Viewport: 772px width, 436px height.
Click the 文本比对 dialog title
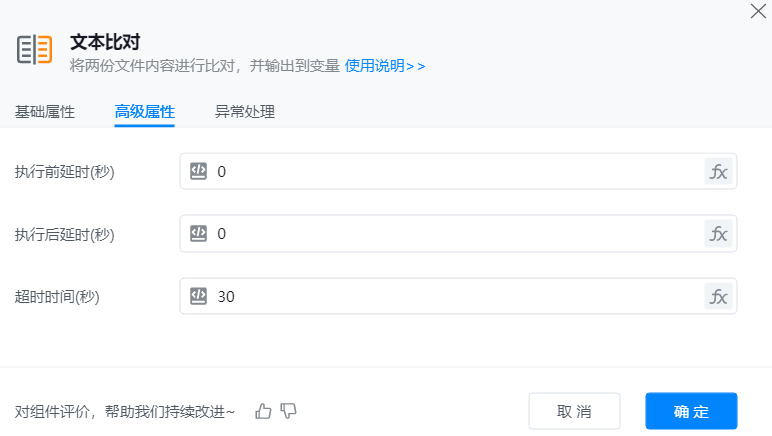tap(105, 43)
